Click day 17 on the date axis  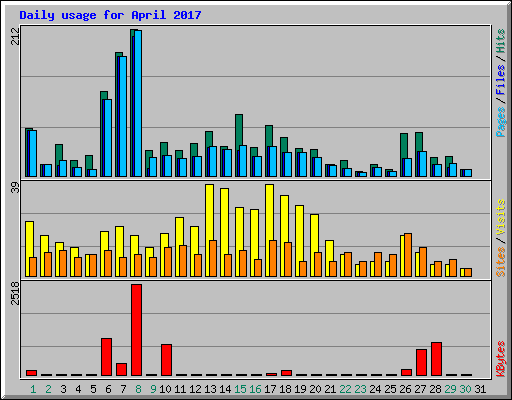(x=270, y=389)
